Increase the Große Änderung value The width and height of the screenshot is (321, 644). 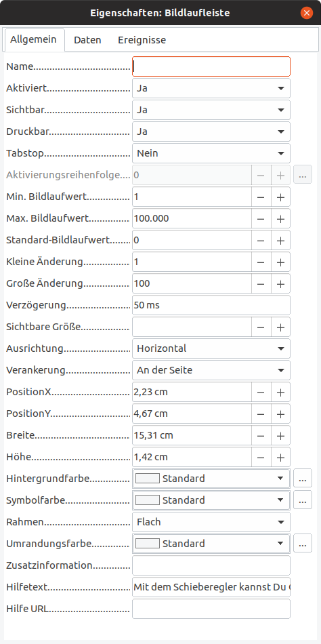coord(281,283)
